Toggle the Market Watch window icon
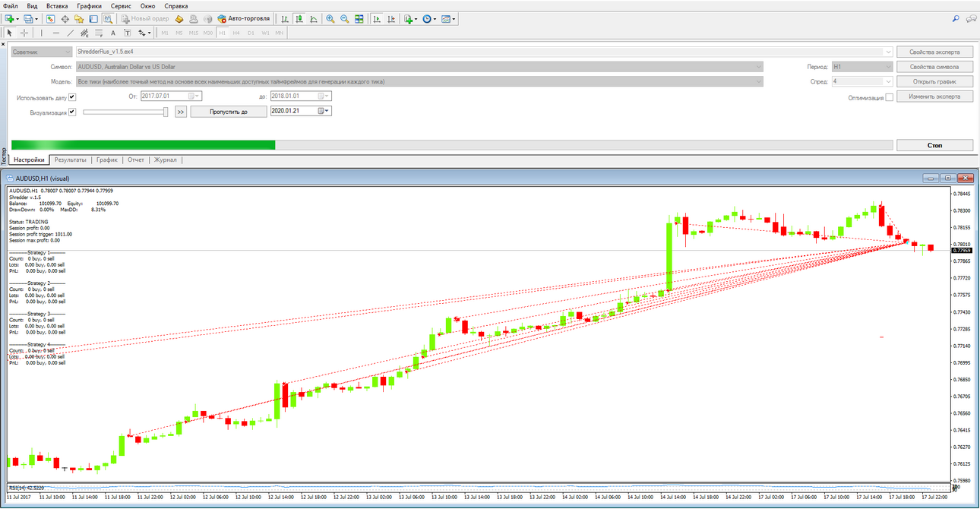980x509 pixels. click(51, 18)
